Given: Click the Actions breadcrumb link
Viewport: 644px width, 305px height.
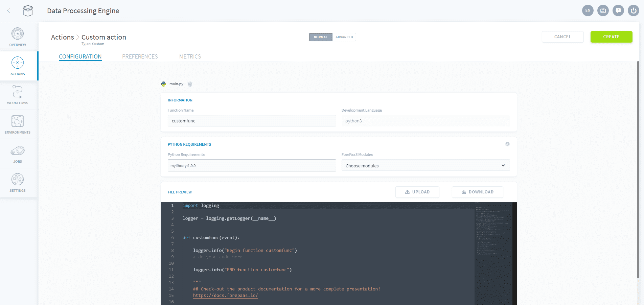Looking at the screenshot, I should [x=63, y=37].
